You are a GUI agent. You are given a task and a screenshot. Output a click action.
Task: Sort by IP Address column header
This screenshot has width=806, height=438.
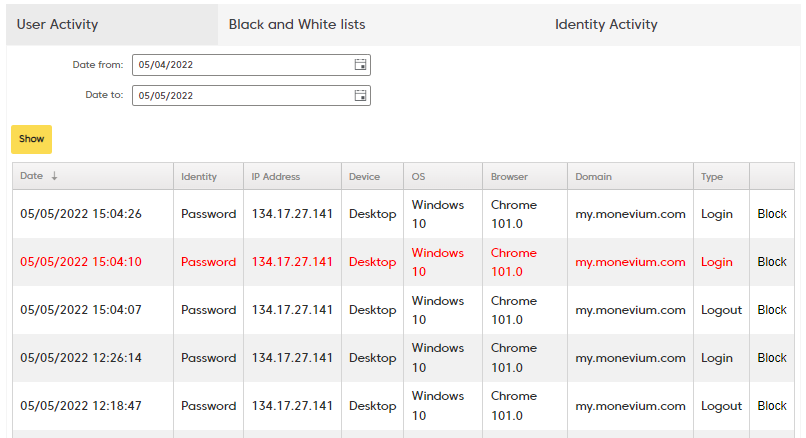pos(292,176)
